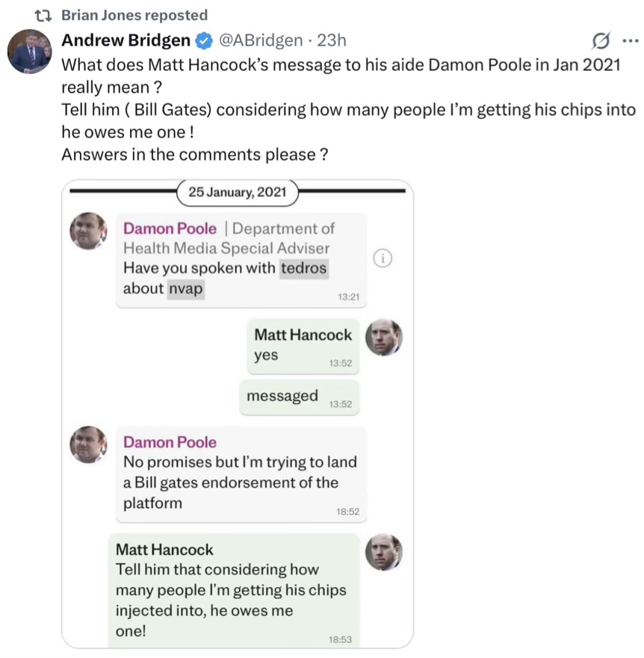Click the purple "Damon Poole" name with department title
The height and width of the screenshot is (658, 644).
pos(170,229)
